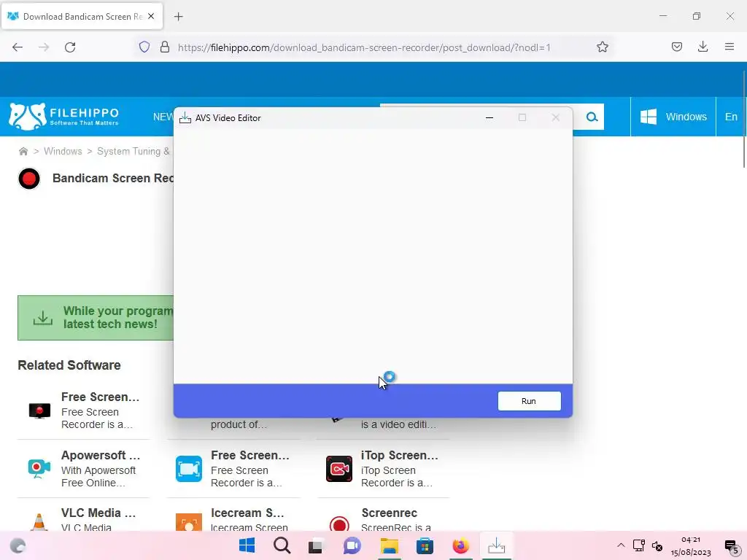The image size is (747, 560).
Task: Close the Download Bandicam tab
Action: tap(151, 16)
